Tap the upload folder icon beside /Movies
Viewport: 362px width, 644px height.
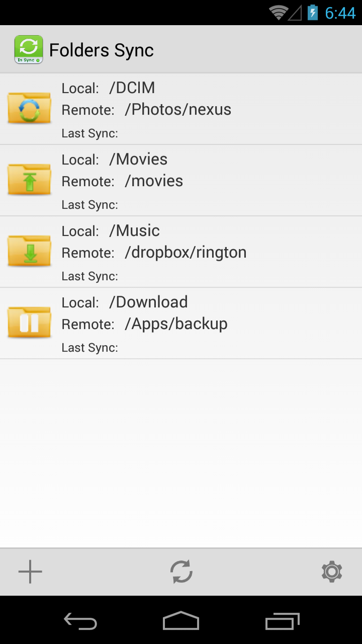29,179
